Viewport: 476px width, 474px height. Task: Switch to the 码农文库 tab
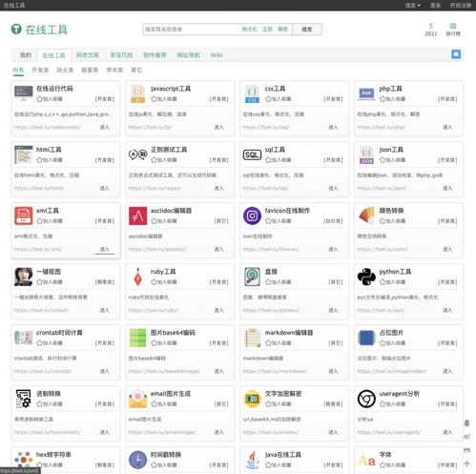click(88, 55)
